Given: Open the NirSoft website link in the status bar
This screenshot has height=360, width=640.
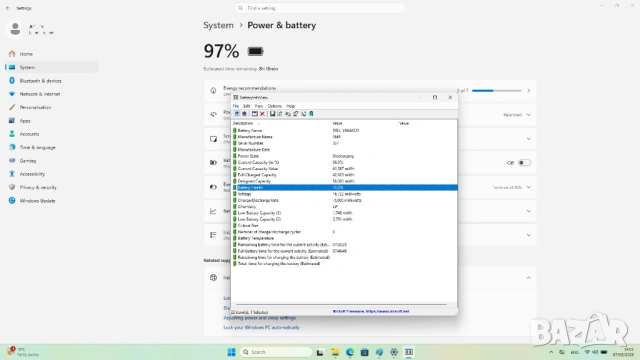Looking at the screenshot, I should [371, 311].
